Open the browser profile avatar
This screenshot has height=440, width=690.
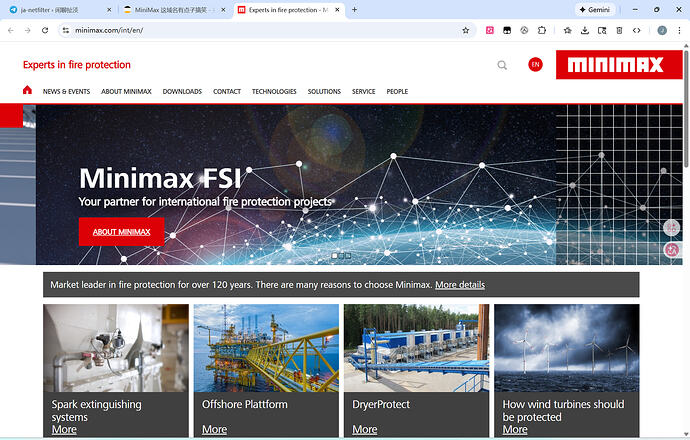tap(662, 30)
